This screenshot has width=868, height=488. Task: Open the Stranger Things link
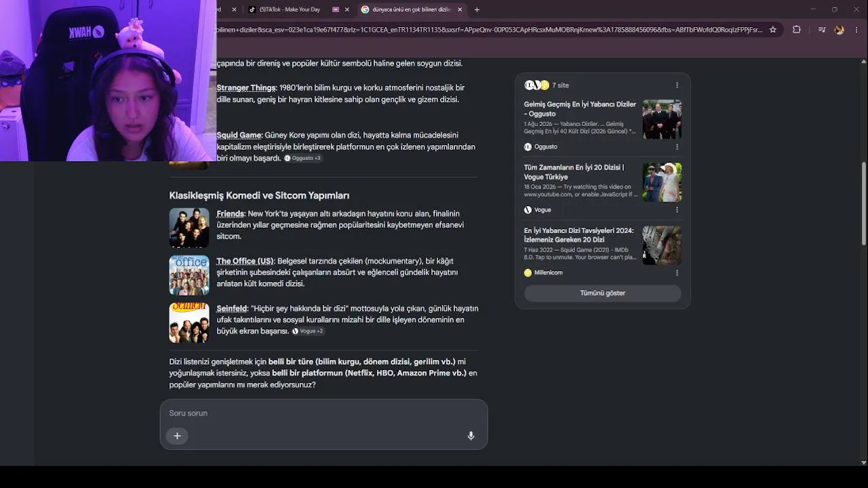[246, 88]
